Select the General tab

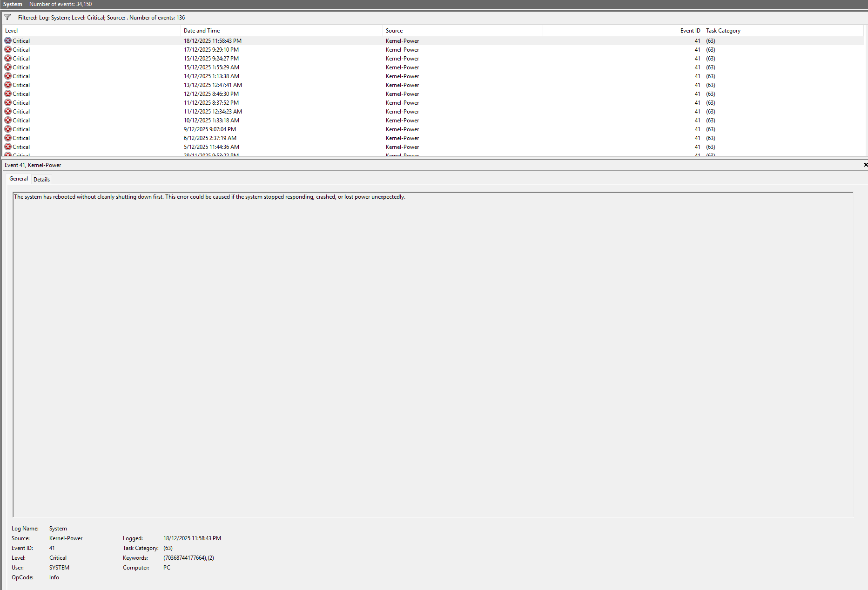(x=19, y=179)
